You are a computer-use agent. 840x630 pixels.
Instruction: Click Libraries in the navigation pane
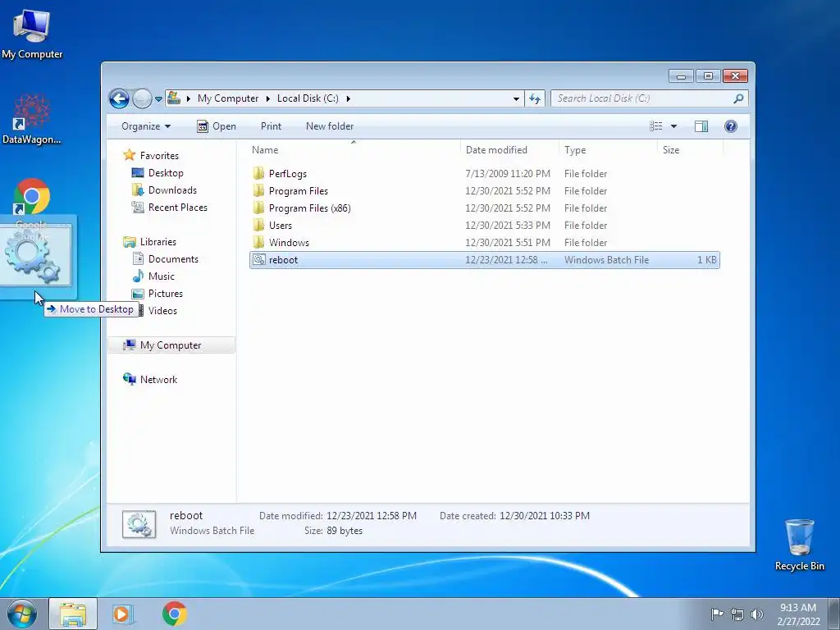(158, 242)
